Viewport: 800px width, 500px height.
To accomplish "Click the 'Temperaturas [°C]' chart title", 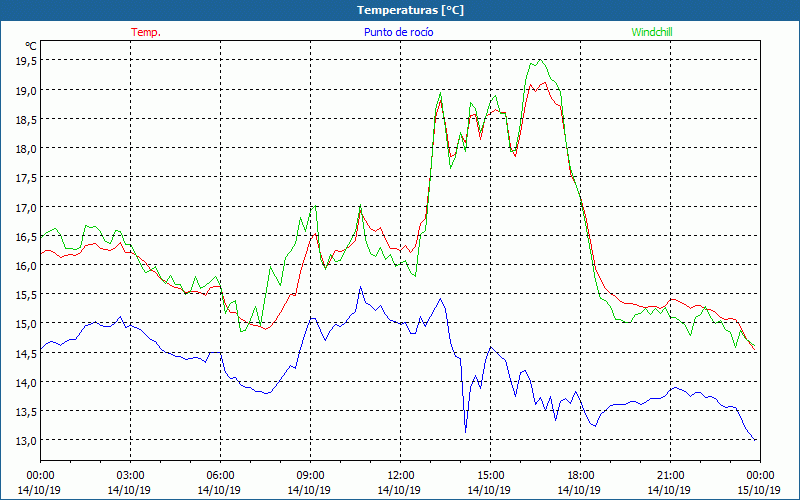I will coord(410,10).
